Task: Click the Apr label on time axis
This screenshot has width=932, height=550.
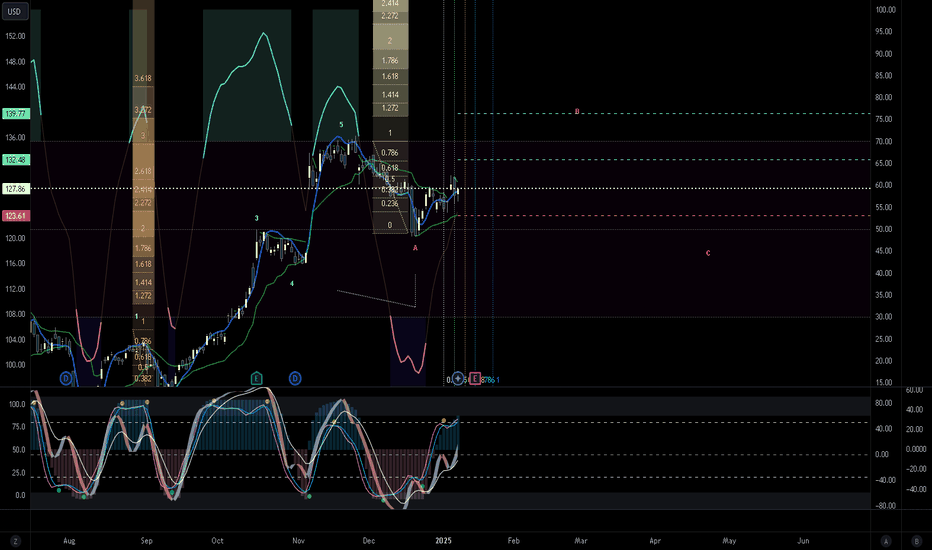Action: (655, 541)
